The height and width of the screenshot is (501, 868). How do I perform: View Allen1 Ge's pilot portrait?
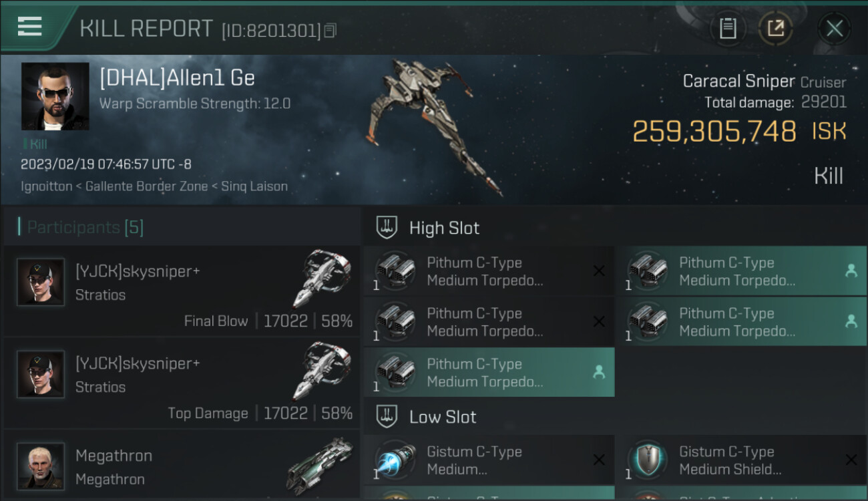point(55,96)
